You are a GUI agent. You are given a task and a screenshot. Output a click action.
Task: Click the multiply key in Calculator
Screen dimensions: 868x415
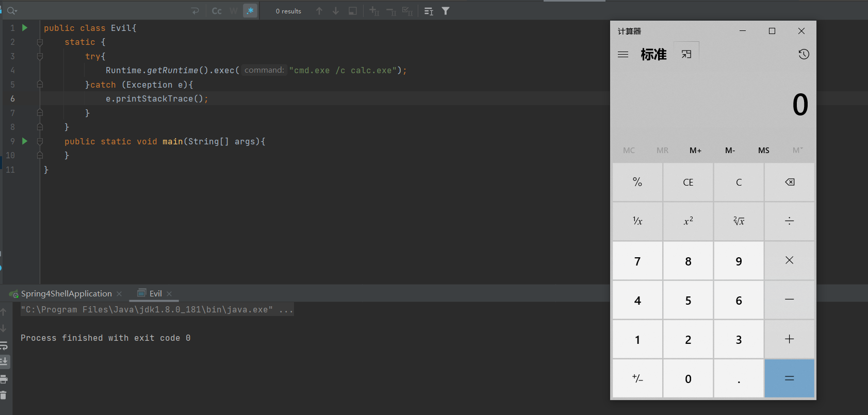790,261
